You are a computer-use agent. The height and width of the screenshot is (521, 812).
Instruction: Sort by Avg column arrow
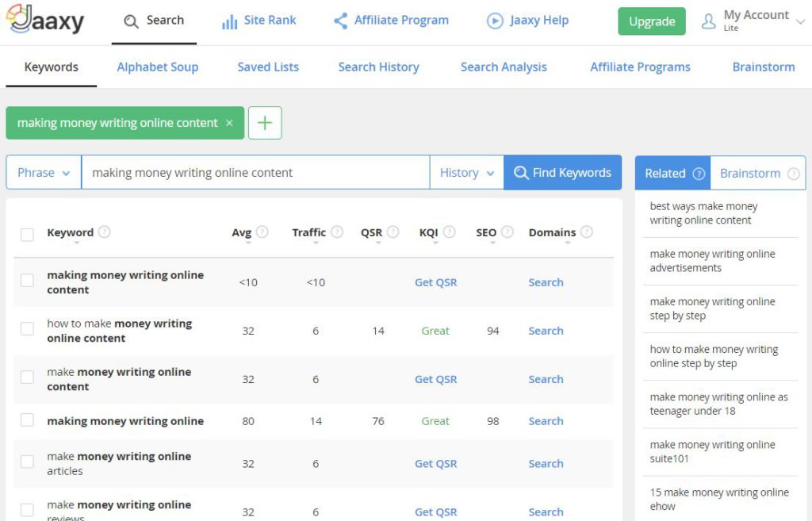click(248, 243)
